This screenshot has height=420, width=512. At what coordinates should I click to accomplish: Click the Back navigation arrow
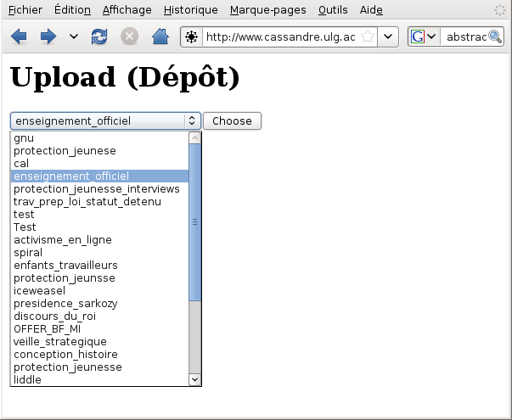19,36
